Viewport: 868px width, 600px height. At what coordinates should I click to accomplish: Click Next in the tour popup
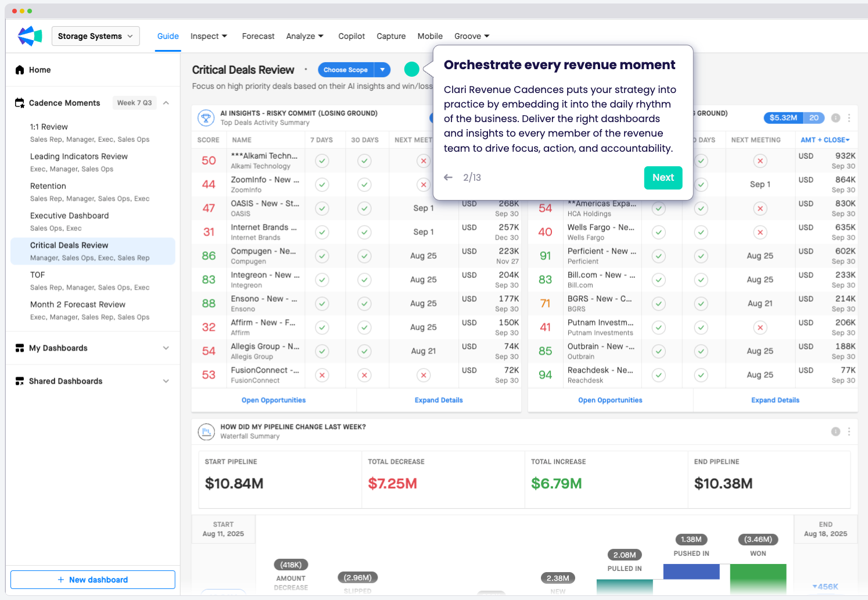(x=663, y=177)
